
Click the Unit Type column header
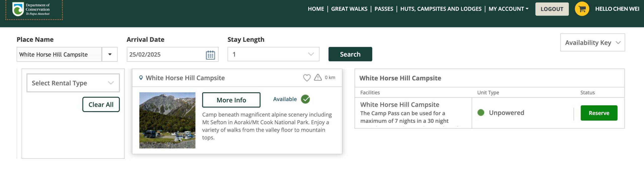488,92
